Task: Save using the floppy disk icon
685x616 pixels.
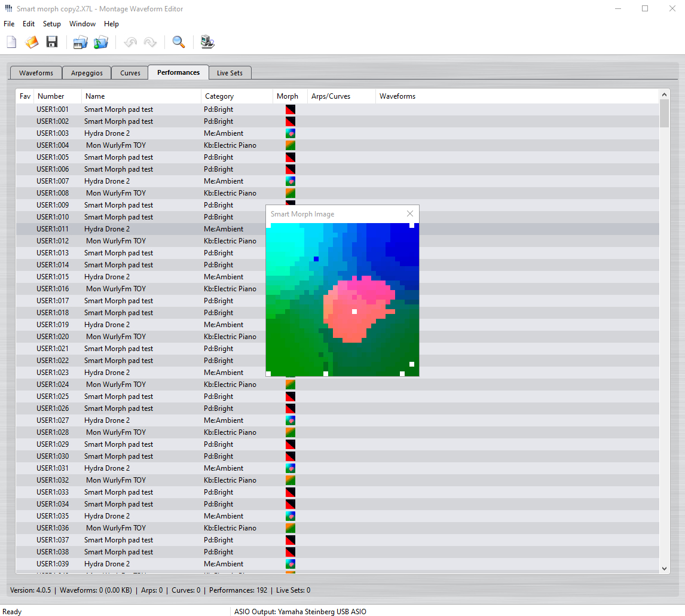Action: (52, 42)
